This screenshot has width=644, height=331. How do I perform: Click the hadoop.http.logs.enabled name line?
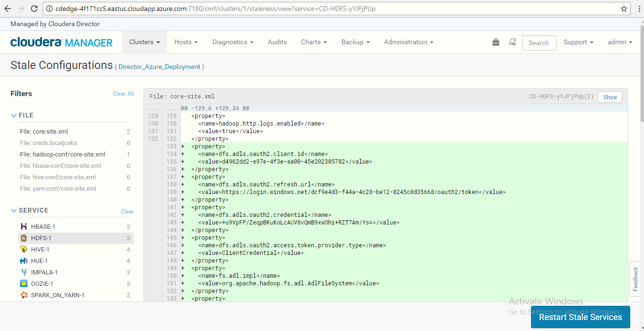[x=261, y=124]
